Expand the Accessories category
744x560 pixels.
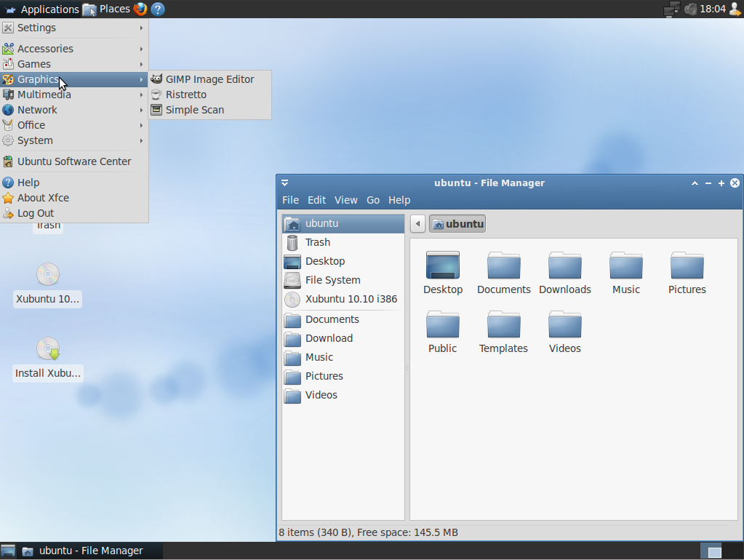[x=74, y=49]
